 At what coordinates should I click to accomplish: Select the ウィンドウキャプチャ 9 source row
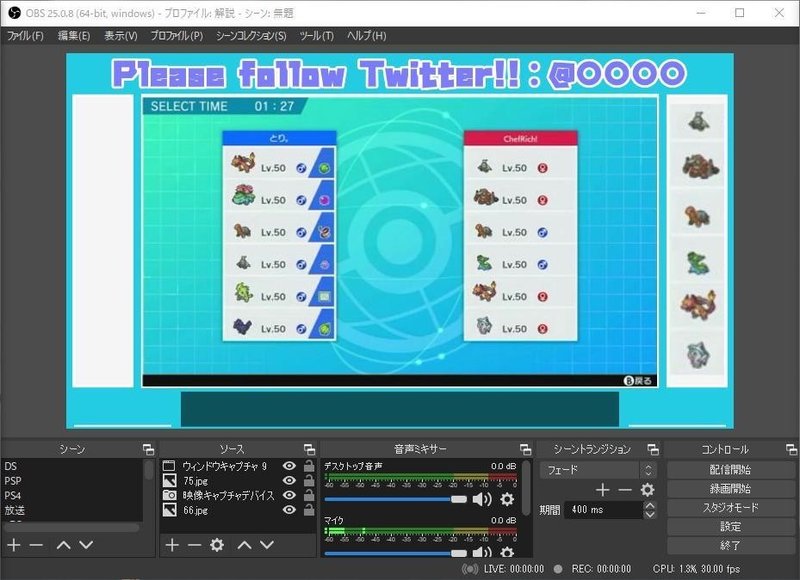point(238,466)
